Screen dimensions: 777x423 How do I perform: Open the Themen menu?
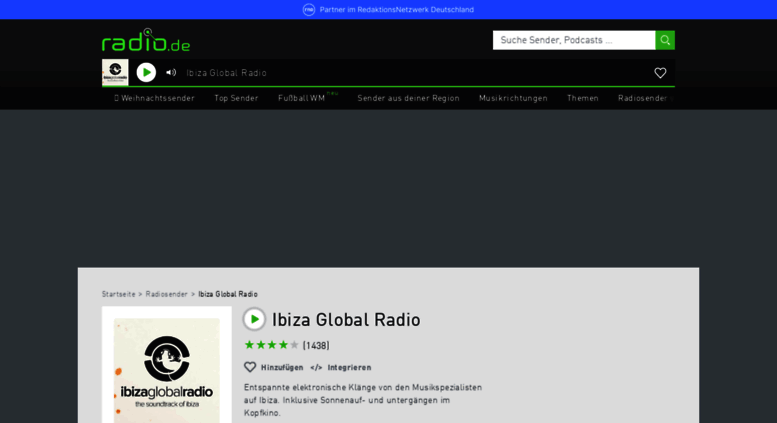(583, 98)
